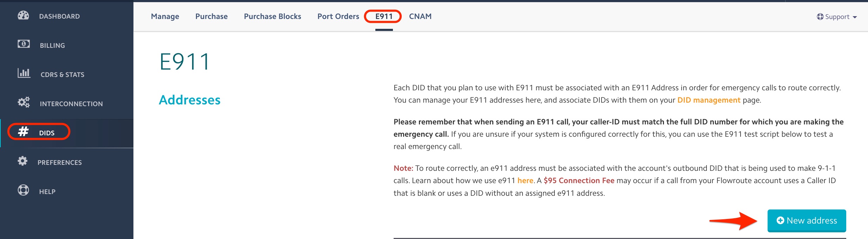Switch to the CNAM tab
868x239 pixels.
420,17
